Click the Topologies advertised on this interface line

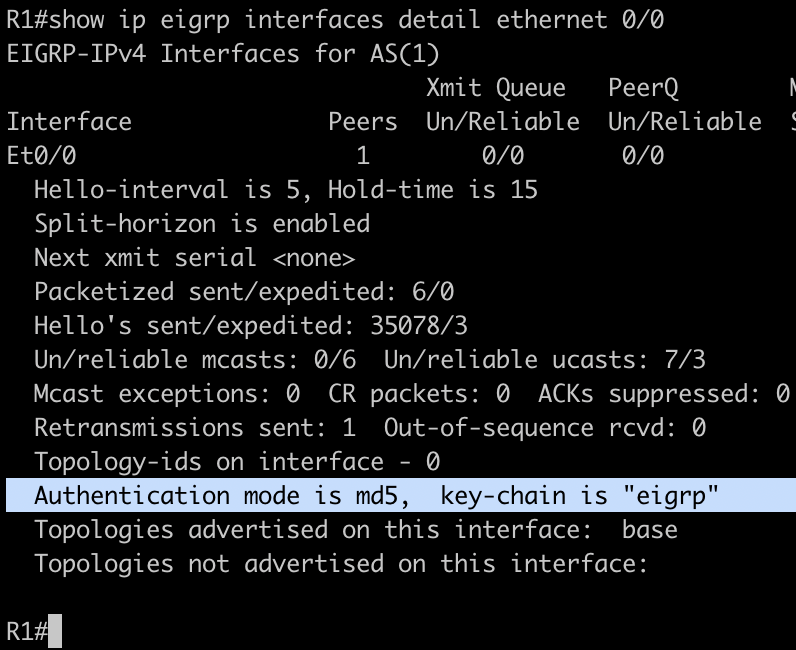pos(355,529)
